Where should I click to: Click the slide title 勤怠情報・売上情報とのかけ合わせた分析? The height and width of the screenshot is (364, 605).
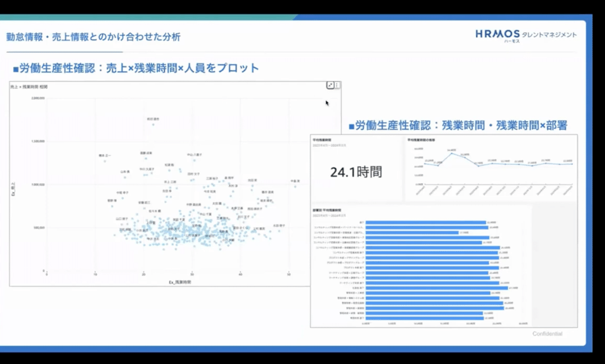(93, 37)
